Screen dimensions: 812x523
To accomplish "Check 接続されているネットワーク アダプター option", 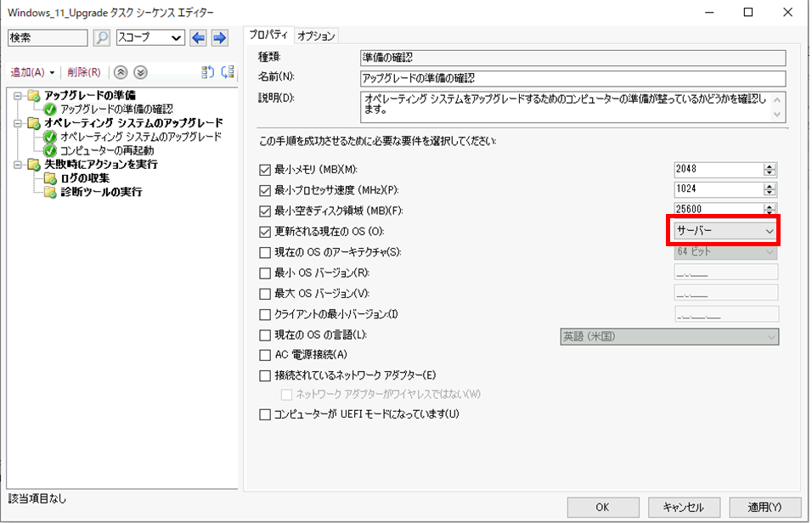I will click(265, 375).
